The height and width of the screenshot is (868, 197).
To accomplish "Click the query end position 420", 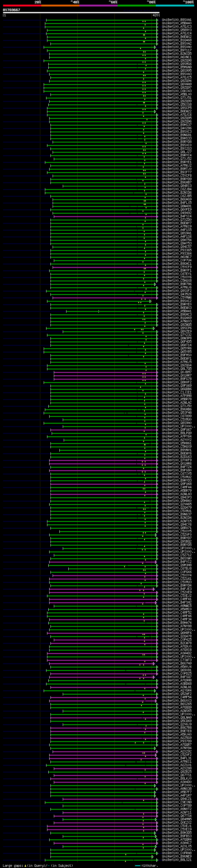I will point(155,15).
